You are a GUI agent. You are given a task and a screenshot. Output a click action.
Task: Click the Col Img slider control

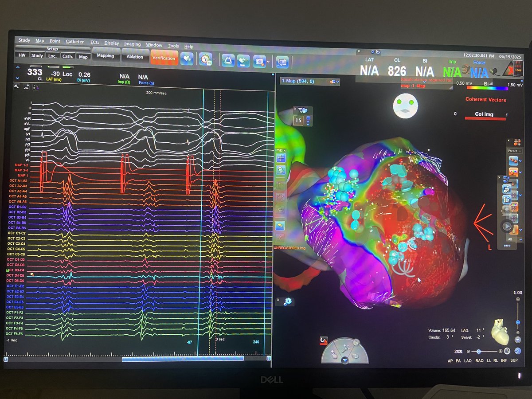click(x=485, y=118)
